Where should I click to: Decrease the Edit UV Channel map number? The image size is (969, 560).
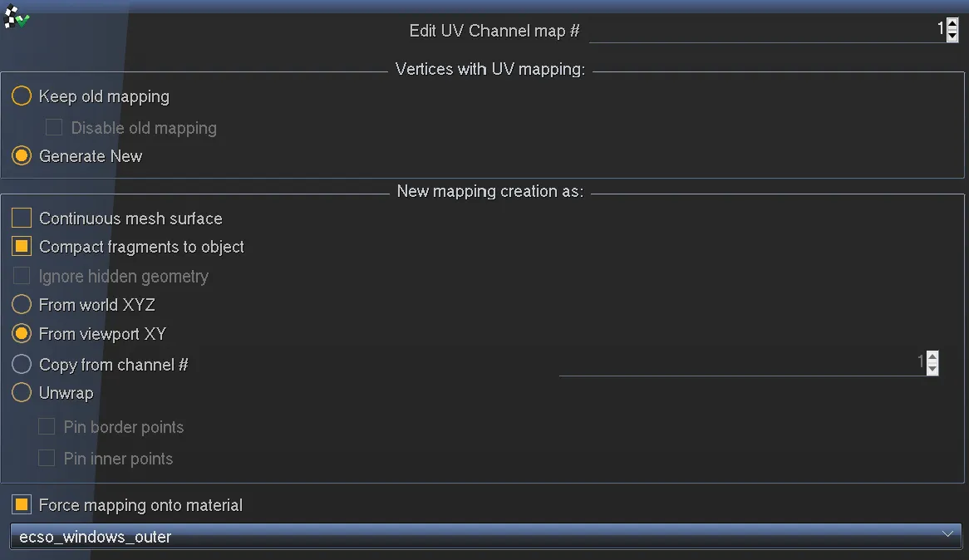pos(952,36)
